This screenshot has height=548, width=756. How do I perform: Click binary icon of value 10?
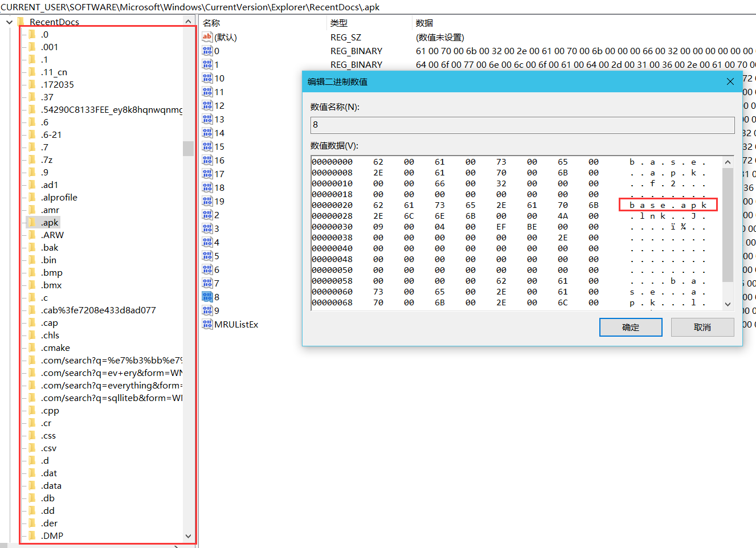click(x=207, y=78)
